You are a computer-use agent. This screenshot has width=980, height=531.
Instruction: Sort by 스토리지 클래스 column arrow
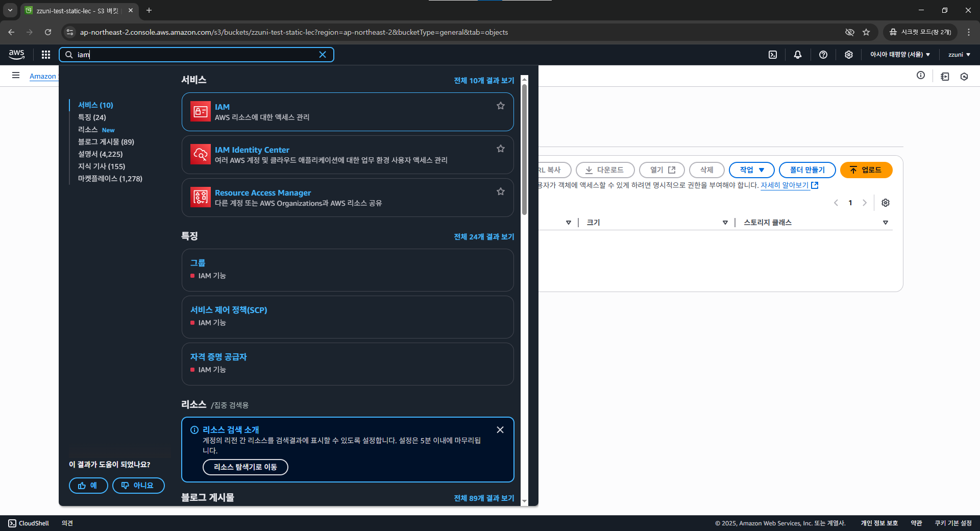pos(886,223)
